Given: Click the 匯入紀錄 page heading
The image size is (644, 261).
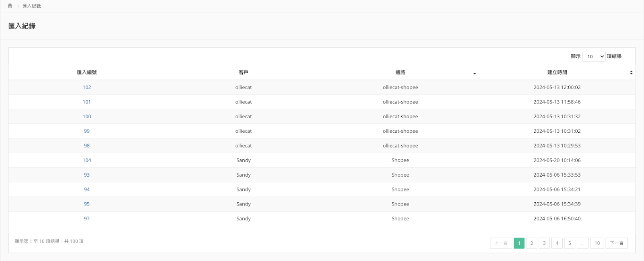Looking at the screenshot, I should (22, 26).
